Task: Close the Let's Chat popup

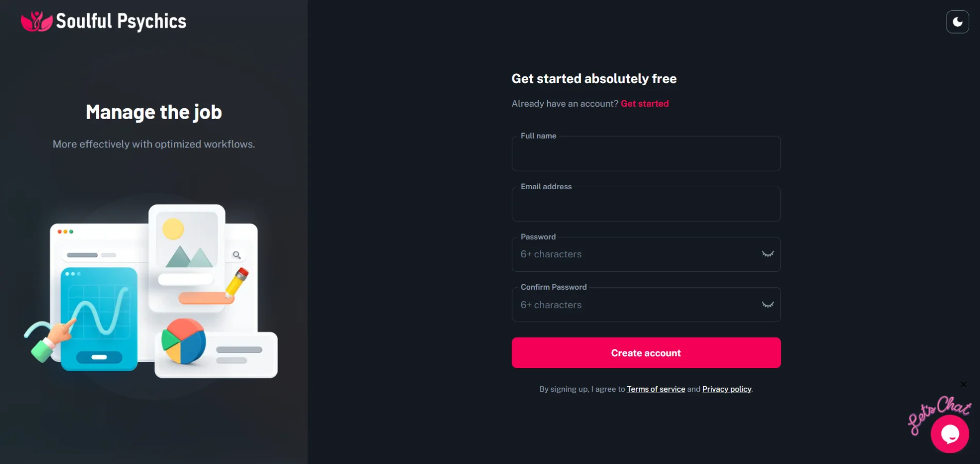Action: pyautogui.click(x=963, y=385)
